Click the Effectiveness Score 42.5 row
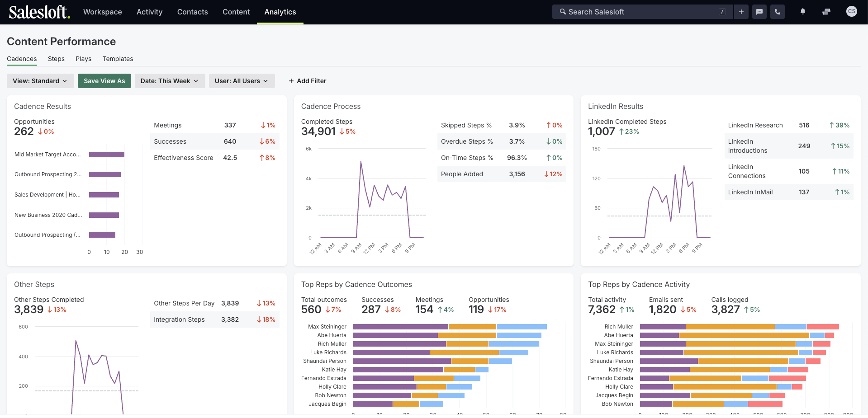This screenshot has height=418, width=868. [x=214, y=158]
